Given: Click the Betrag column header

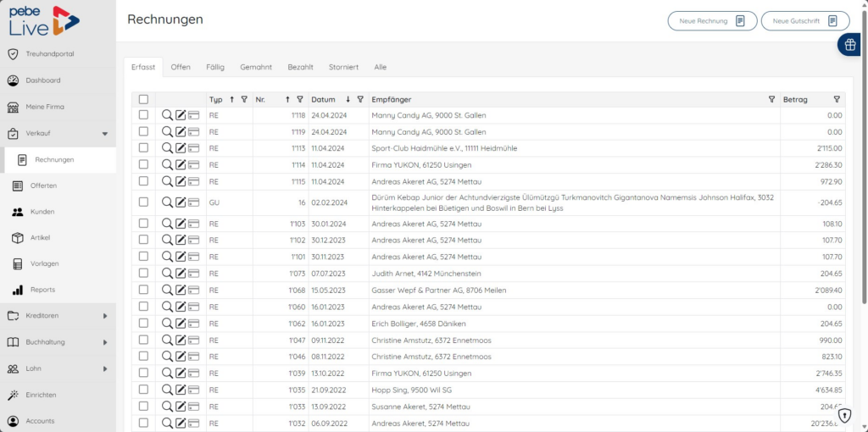Looking at the screenshot, I should point(795,100).
